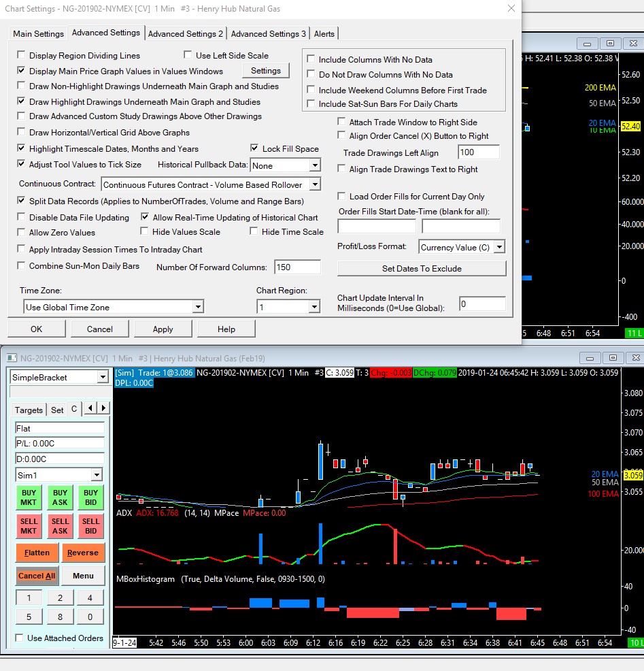Maximize the NG Henry Hub chart window
This screenshot has height=671, width=644.
point(613,358)
